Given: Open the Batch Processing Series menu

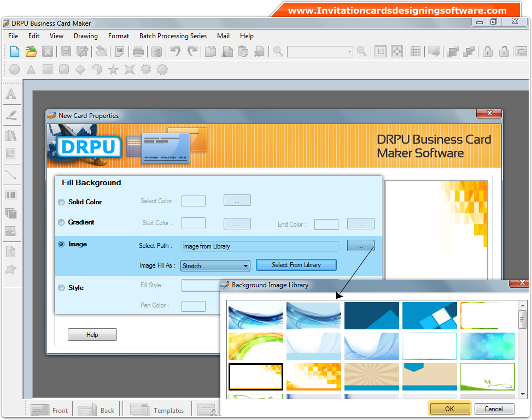Looking at the screenshot, I should (x=173, y=36).
